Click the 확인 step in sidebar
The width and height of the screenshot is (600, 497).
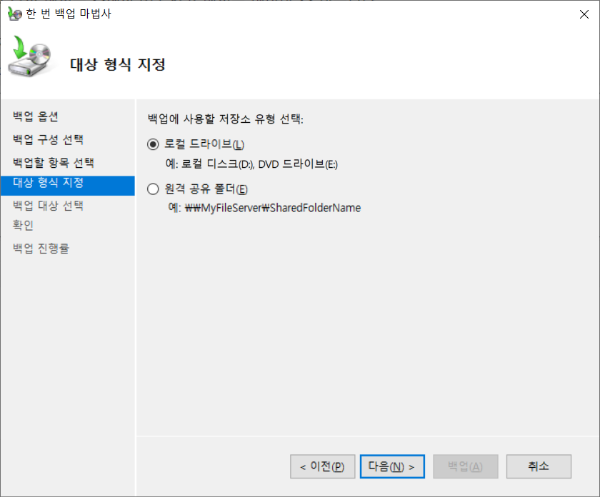pyautogui.click(x=23, y=225)
